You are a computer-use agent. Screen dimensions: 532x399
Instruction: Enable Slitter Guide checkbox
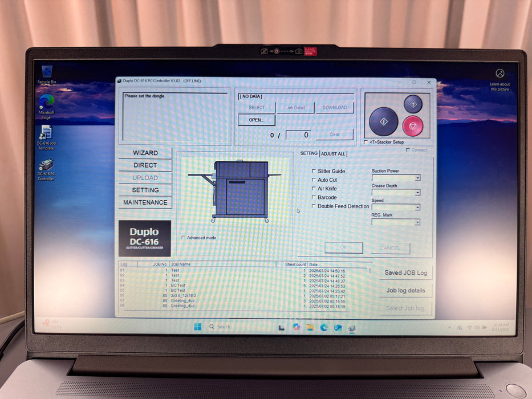(314, 171)
